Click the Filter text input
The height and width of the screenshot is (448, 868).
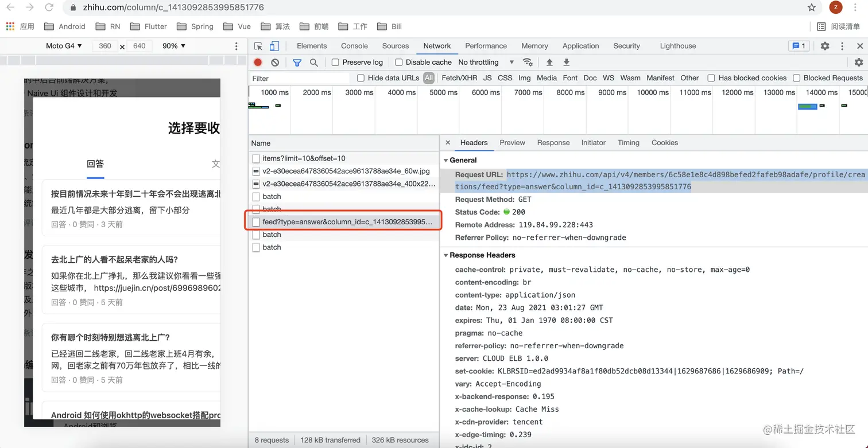[300, 78]
